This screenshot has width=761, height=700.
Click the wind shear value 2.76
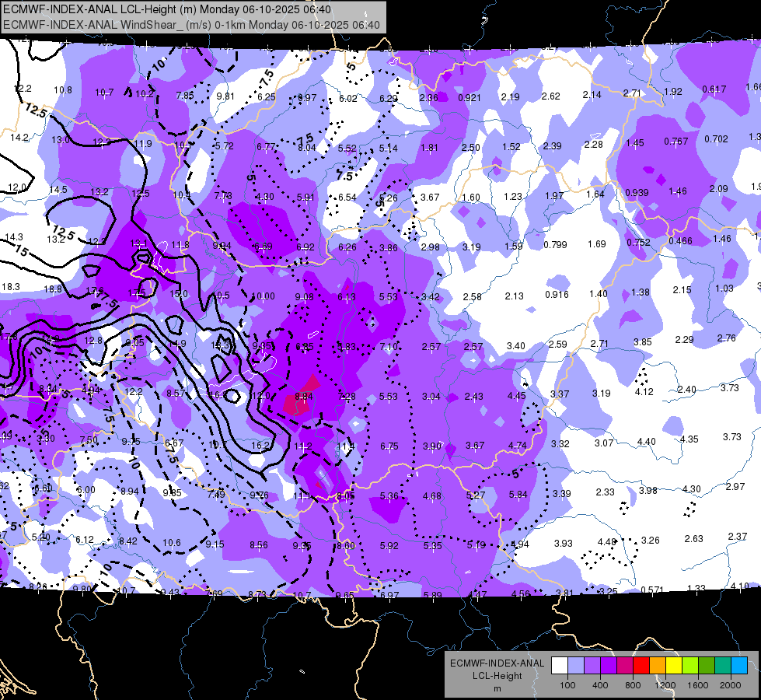pyautogui.click(x=727, y=338)
